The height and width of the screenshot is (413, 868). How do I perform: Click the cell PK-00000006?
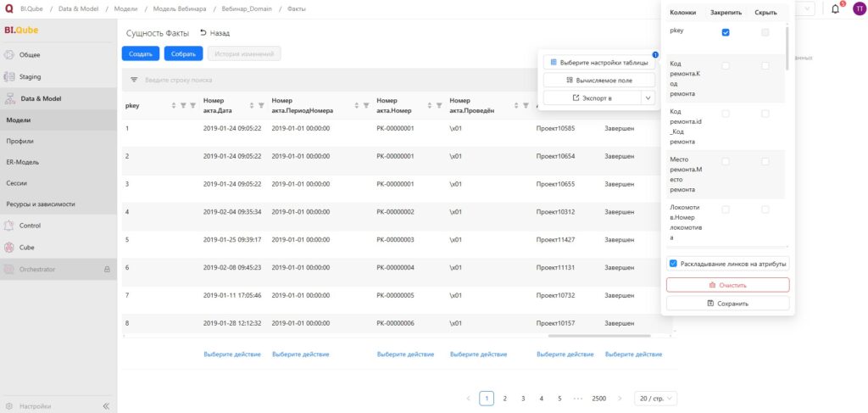point(396,323)
